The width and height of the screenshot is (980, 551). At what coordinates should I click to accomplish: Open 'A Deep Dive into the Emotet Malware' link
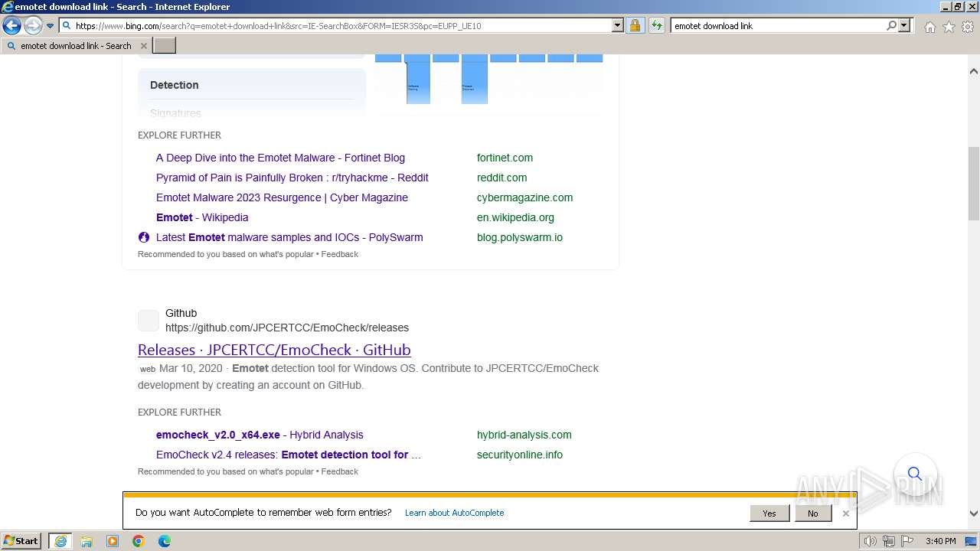point(280,158)
